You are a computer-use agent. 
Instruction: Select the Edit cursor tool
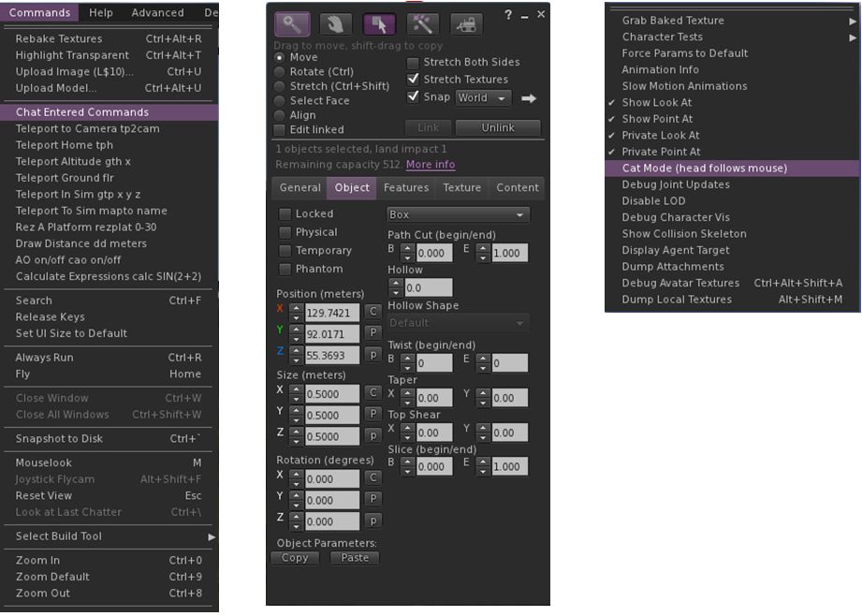[x=379, y=24]
